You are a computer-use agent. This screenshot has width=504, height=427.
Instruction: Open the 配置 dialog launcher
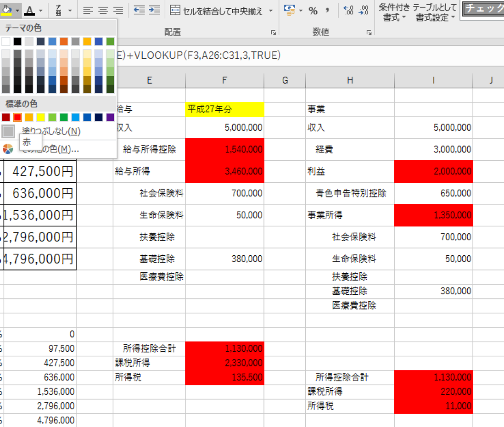[274, 33]
